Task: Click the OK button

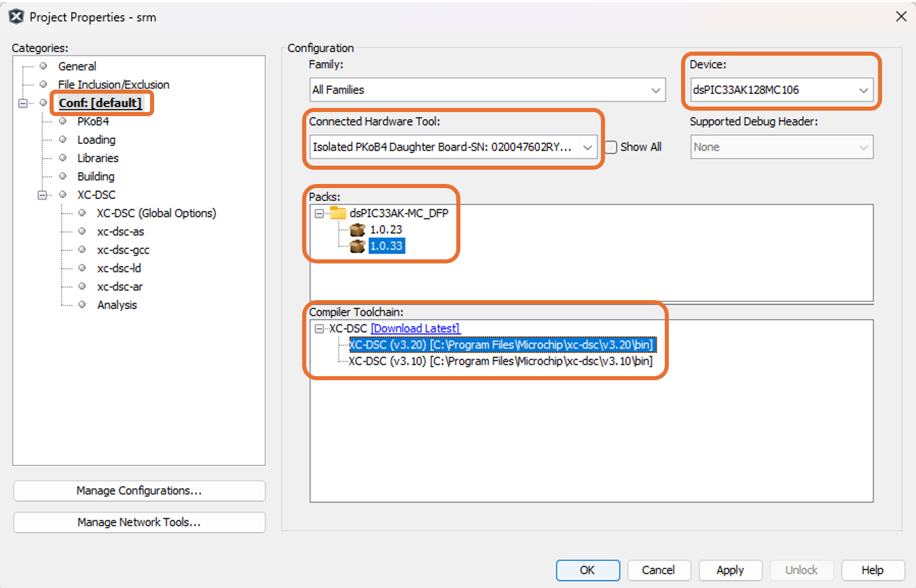Action: click(x=587, y=570)
